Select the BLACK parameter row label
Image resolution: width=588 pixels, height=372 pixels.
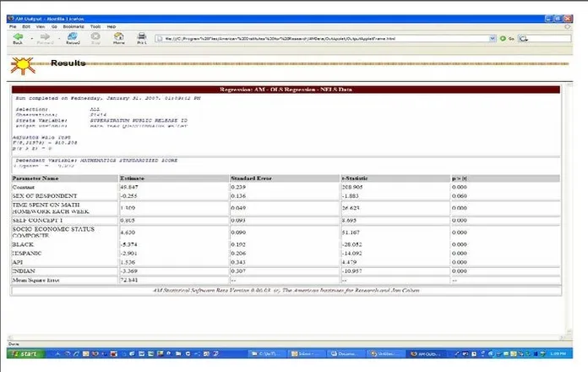click(x=23, y=244)
